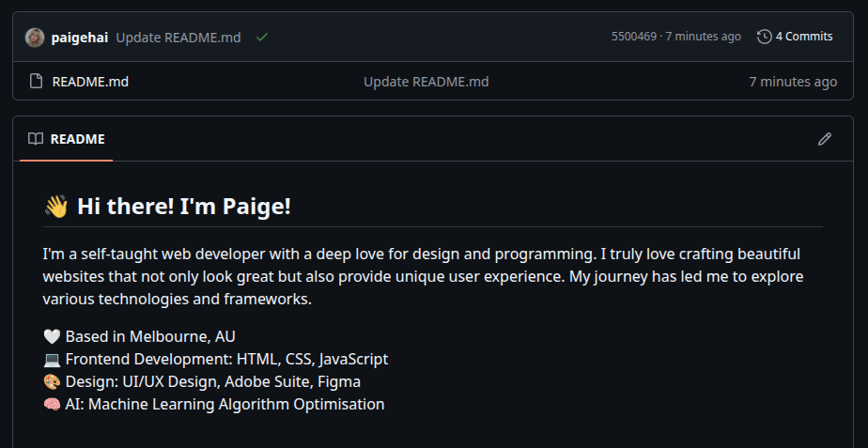
Task: Click the brain emoji before AI line
Action: click(52, 405)
